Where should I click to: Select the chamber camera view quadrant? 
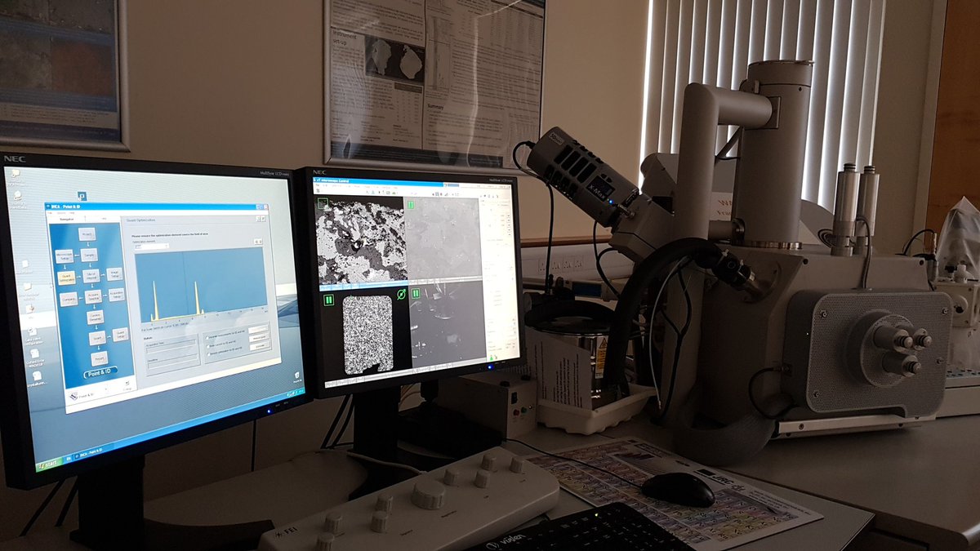click(448, 324)
